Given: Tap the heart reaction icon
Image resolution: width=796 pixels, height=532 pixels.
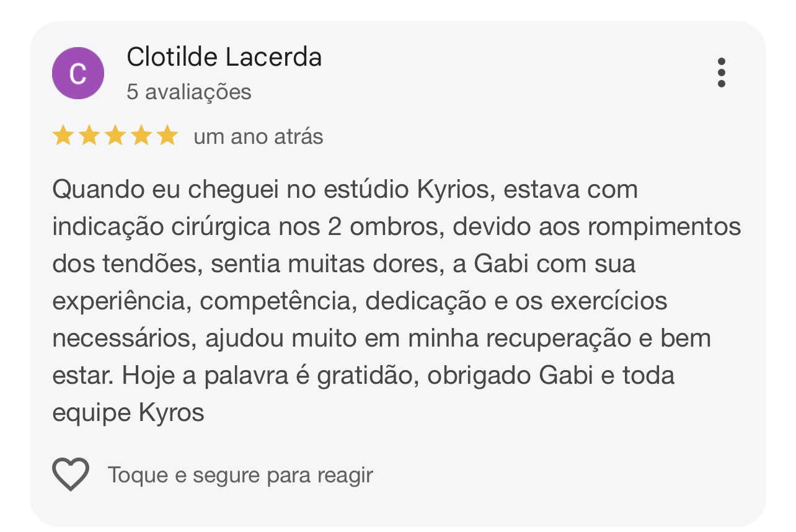Looking at the screenshot, I should (x=71, y=475).
